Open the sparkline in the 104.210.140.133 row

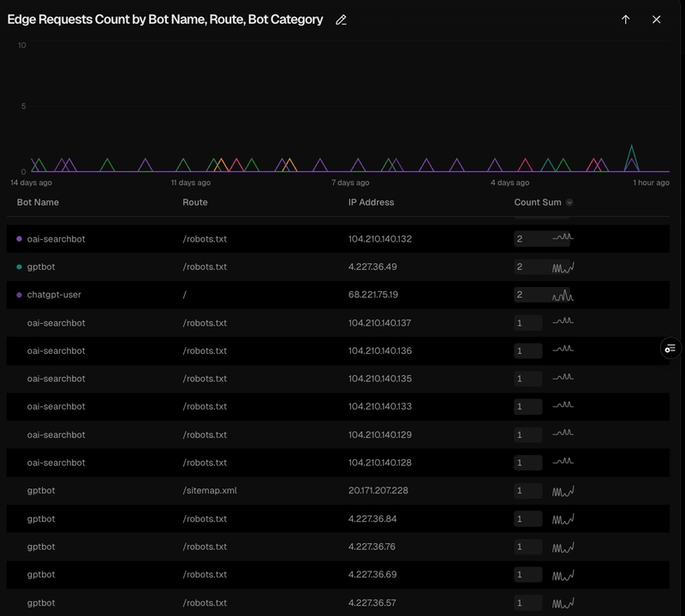(x=563, y=405)
